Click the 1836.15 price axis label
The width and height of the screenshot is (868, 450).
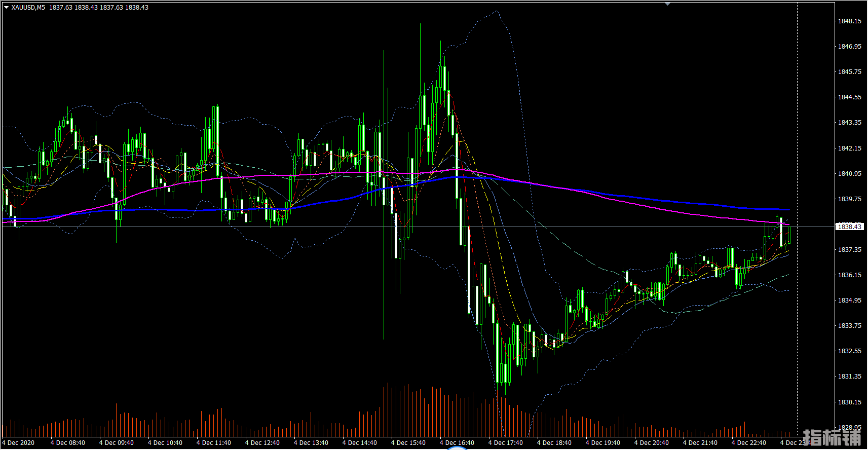coord(850,275)
